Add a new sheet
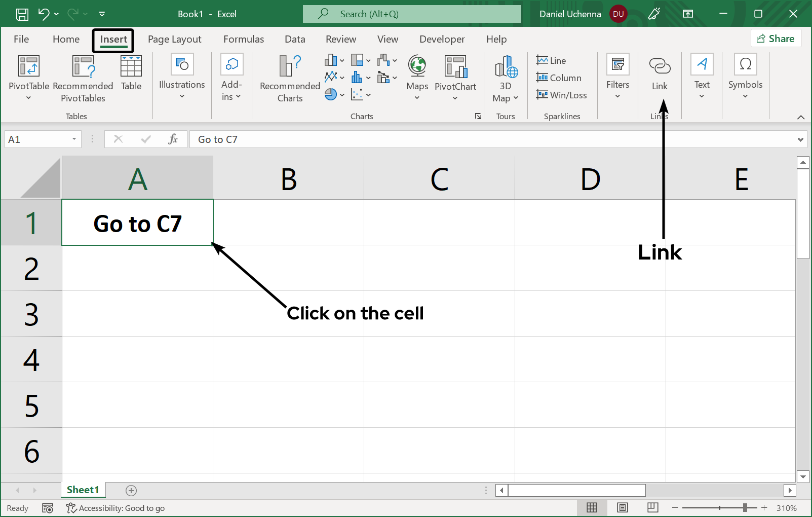The height and width of the screenshot is (517, 812). (131, 490)
